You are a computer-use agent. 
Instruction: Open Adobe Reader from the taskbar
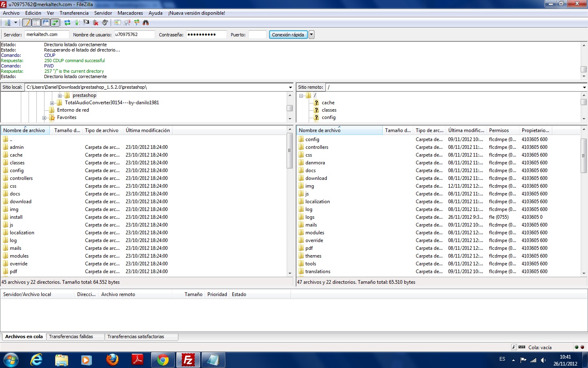tap(138, 360)
